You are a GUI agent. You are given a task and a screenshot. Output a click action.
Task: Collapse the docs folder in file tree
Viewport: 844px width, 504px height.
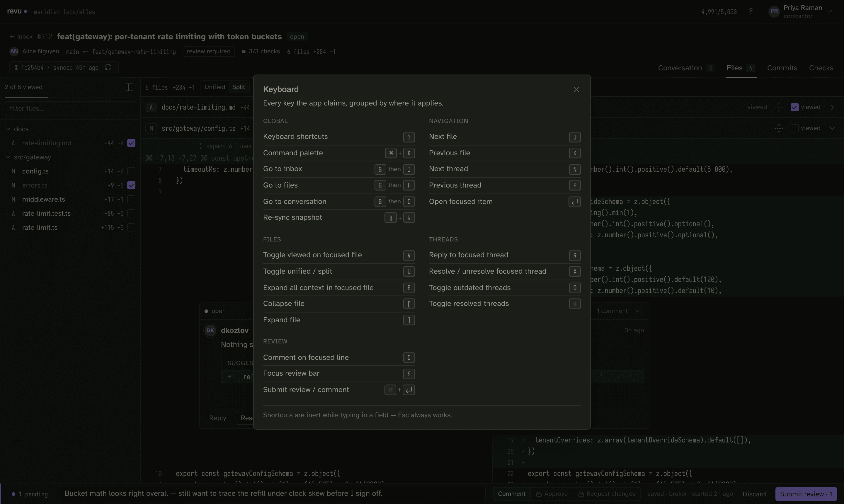coord(8,129)
